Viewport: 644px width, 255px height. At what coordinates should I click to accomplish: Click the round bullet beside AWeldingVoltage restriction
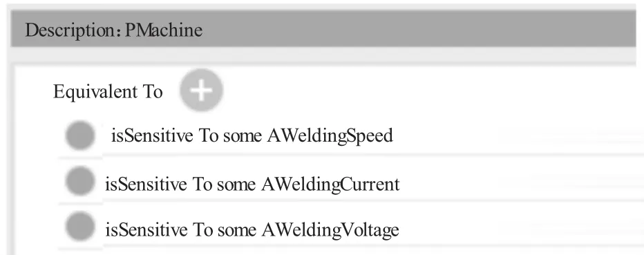80,226
